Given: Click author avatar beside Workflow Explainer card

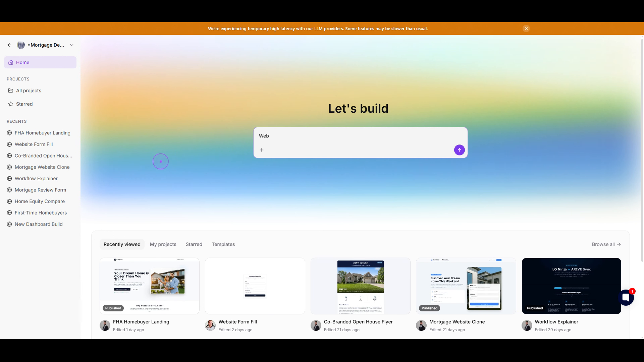Looking at the screenshot, I should pos(527,325).
